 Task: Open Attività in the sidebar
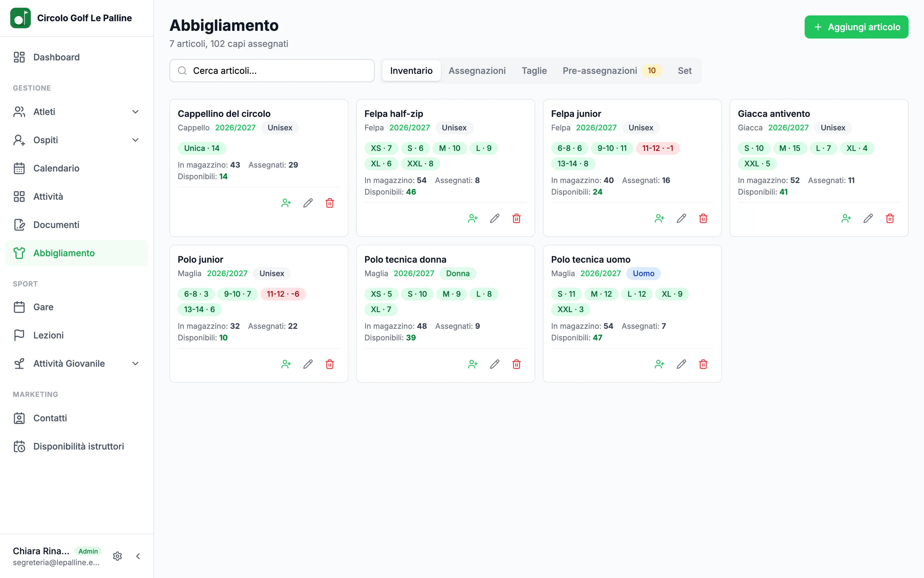[x=77, y=197]
